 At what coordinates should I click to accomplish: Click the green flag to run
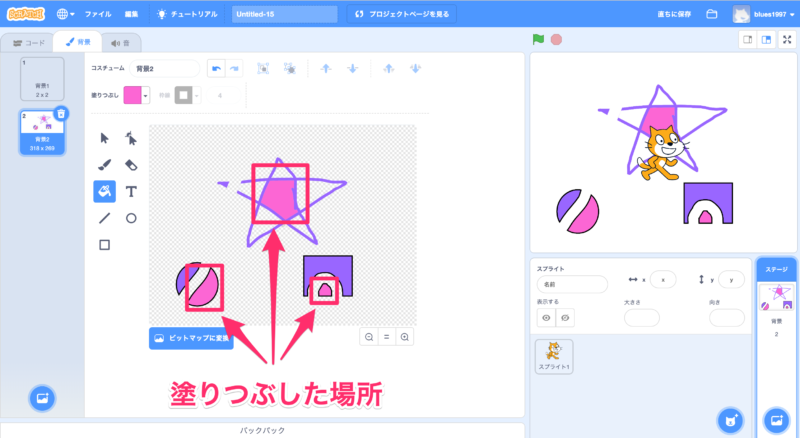(x=538, y=40)
